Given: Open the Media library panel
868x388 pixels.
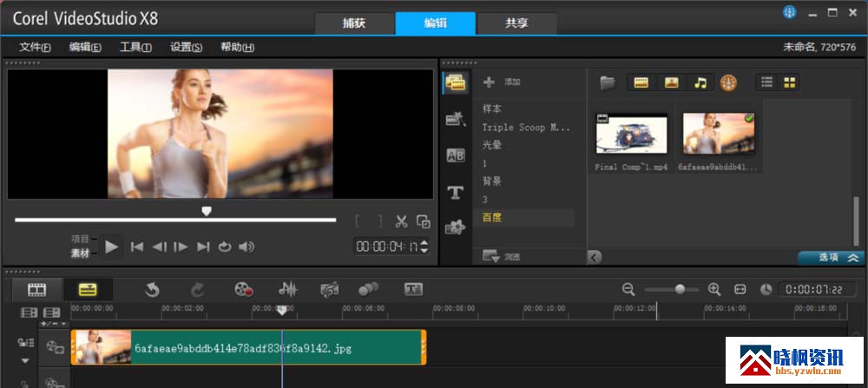Looking at the screenshot, I should [457, 83].
